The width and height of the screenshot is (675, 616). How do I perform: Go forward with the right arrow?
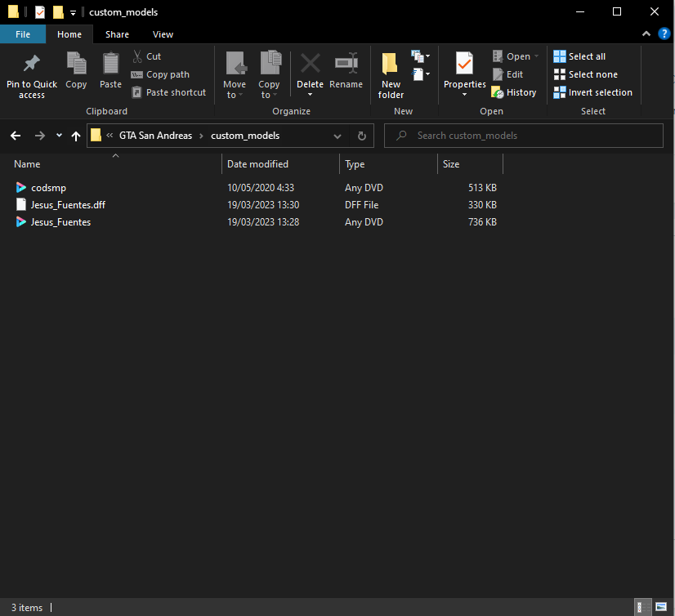pos(39,136)
